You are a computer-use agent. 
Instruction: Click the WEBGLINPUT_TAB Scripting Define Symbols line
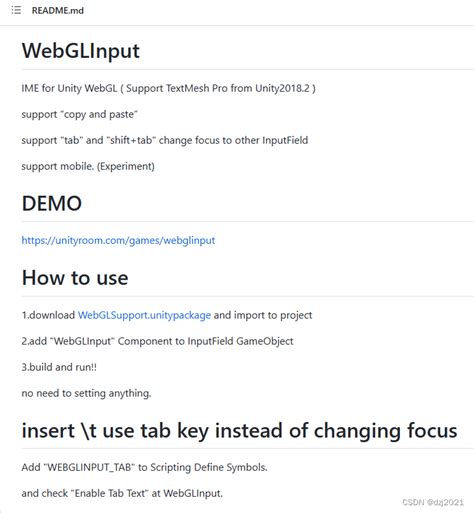tap(144, 467)
